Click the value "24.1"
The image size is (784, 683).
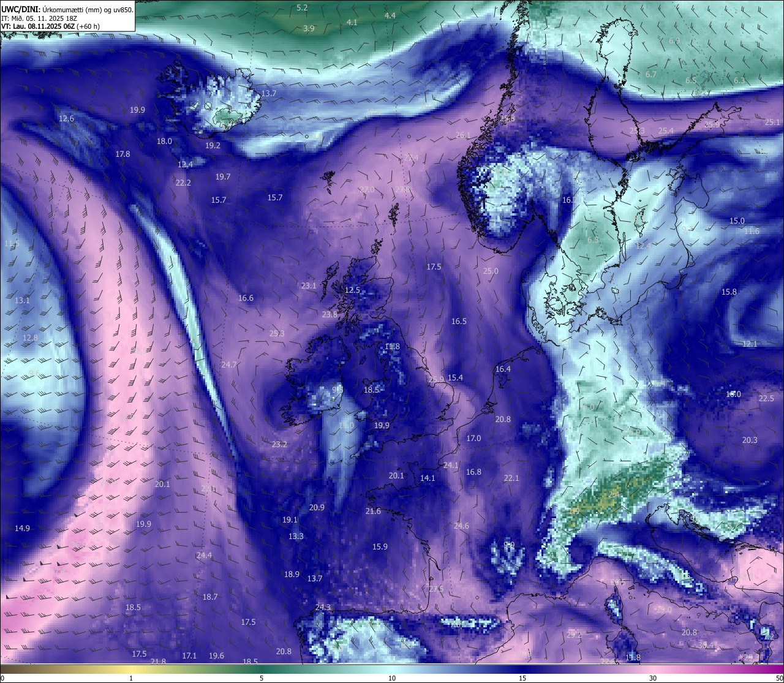(451, 465)
